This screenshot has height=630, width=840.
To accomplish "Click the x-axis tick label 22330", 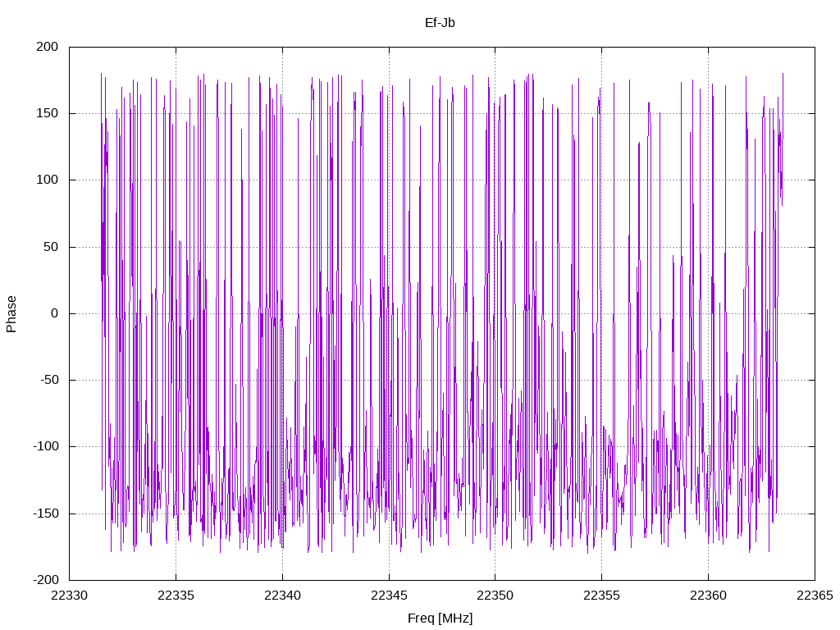I will pyautogui.click(x=69, y=596).
